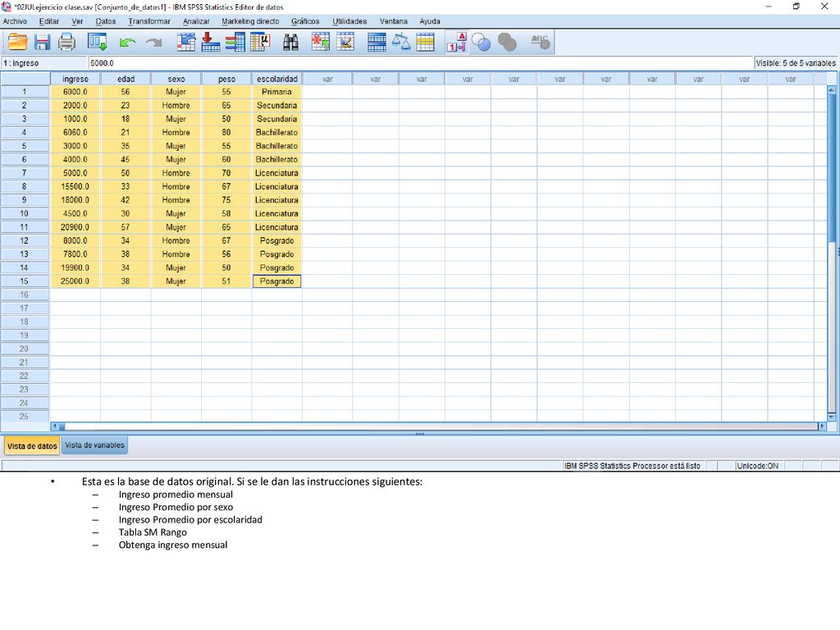Image resolution: width=840 pixels, height=630 pixels.
Task: Click the Go to variable icon
Action: pyautogui.click(x=210, y=42)
